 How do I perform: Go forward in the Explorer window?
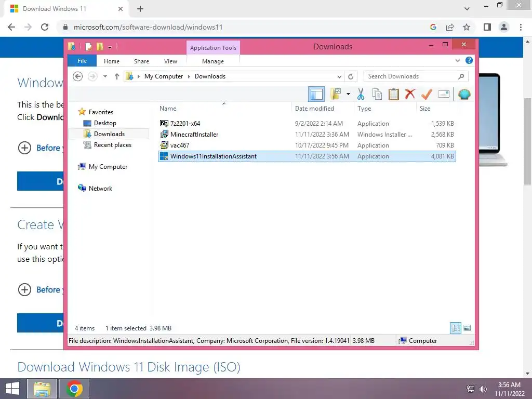pyautogui.click(x=92, y=76)
